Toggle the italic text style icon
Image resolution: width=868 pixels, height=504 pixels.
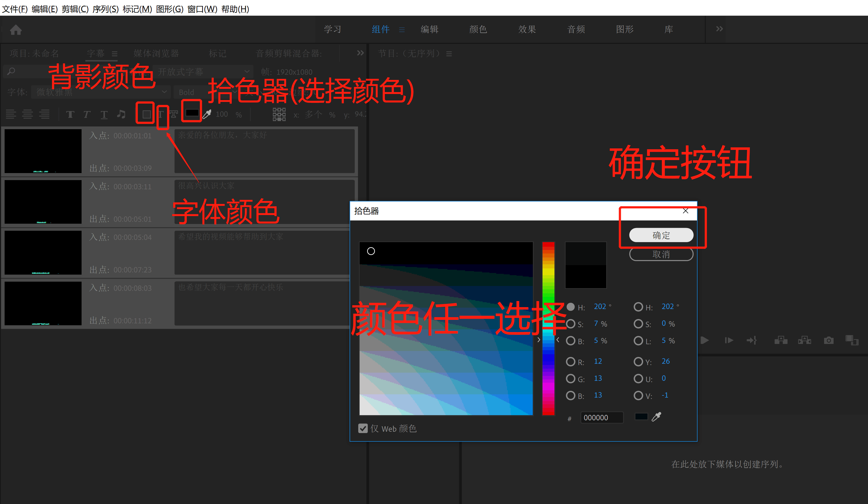click(x=87, y=114)
